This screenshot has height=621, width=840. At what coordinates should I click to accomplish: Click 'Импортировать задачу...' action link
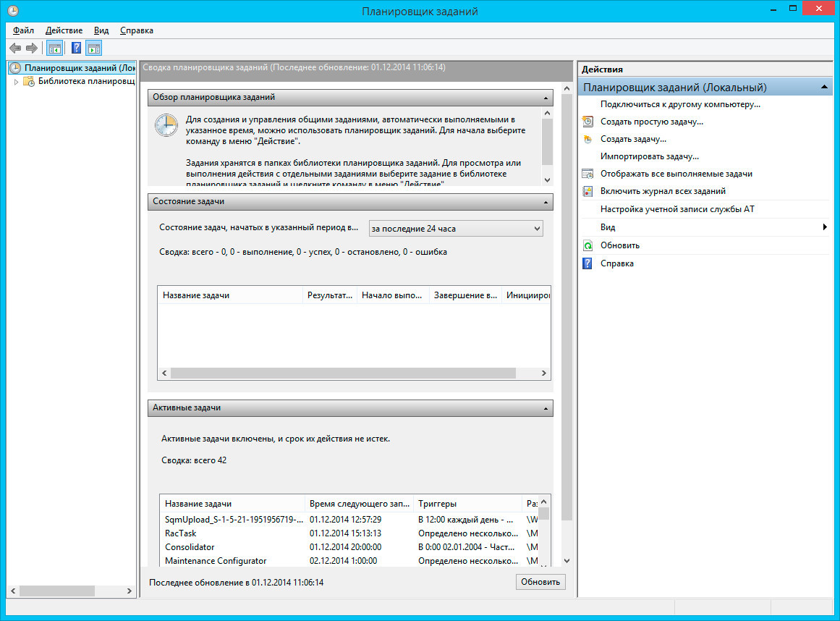click(x=649, y=156)
